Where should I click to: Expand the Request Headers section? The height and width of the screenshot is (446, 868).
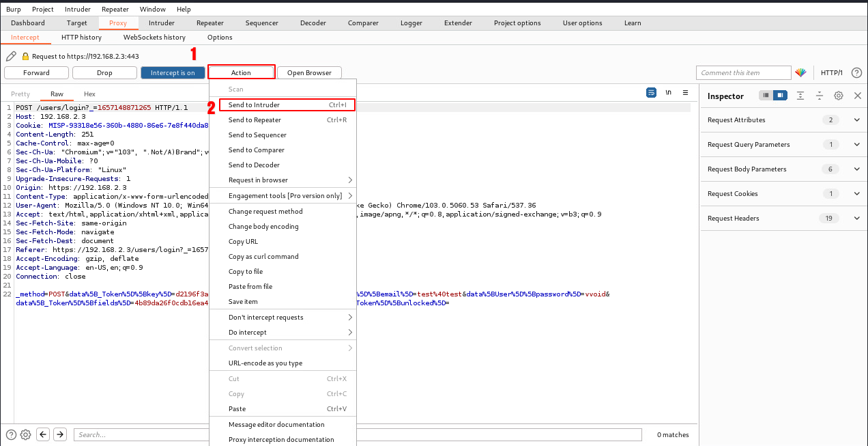[856, 219]
